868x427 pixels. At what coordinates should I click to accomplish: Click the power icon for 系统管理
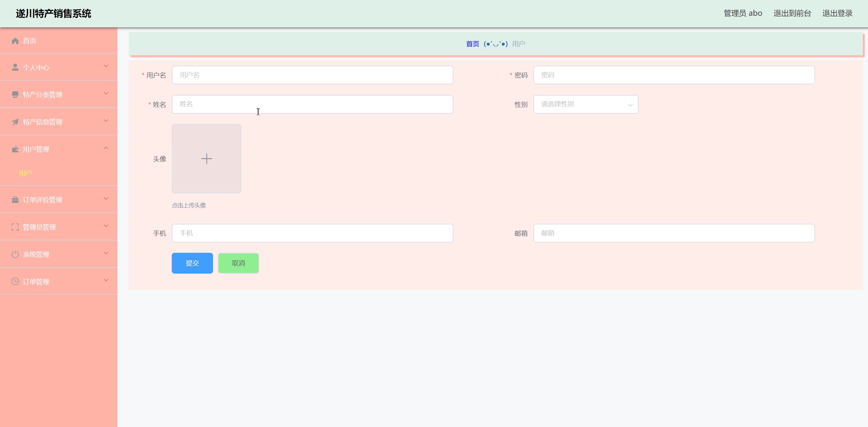15,254
